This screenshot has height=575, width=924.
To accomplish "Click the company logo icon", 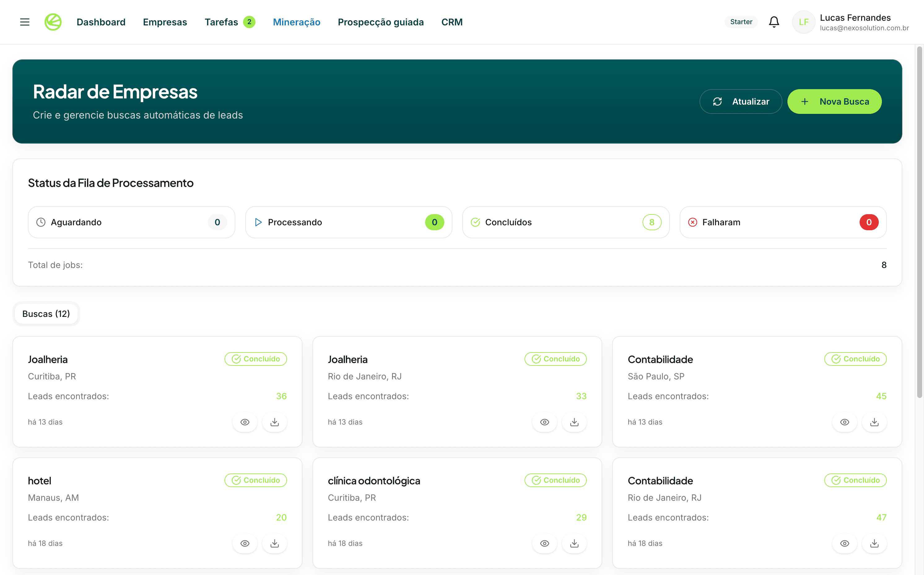I will point(53,22).
